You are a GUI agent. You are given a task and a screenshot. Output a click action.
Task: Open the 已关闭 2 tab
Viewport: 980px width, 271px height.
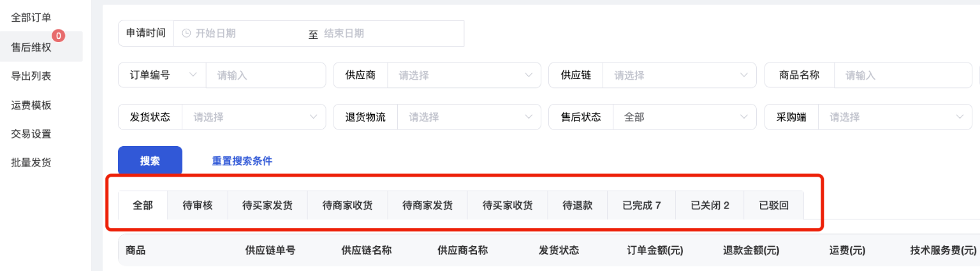(710, 205)
